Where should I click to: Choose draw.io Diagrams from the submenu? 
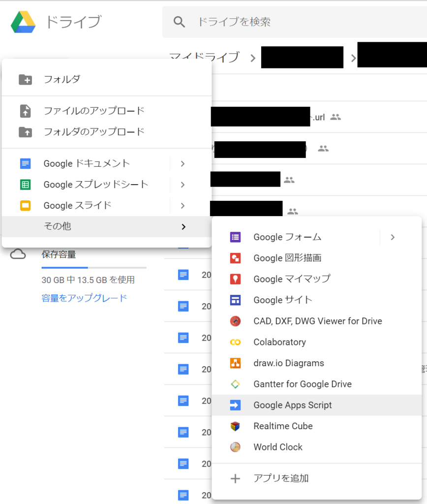click(316, 363)
